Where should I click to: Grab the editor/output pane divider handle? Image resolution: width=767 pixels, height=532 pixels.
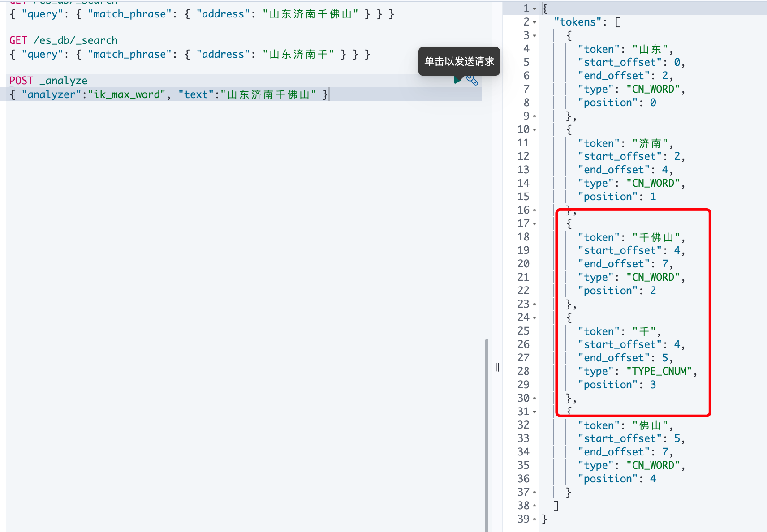tap(497, 367)
